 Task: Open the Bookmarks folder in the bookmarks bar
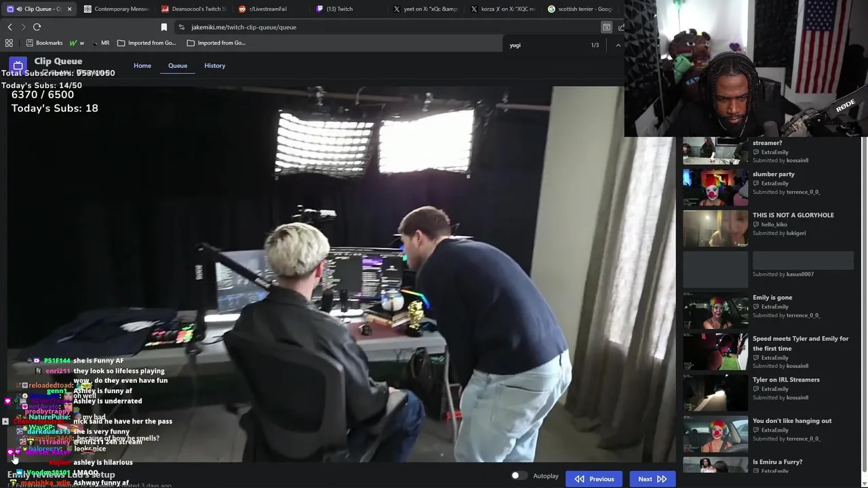point(44,43)
